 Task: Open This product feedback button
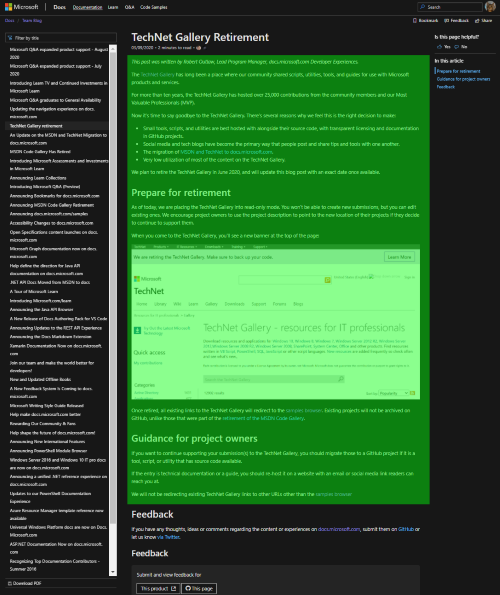[x=158, y=589]
